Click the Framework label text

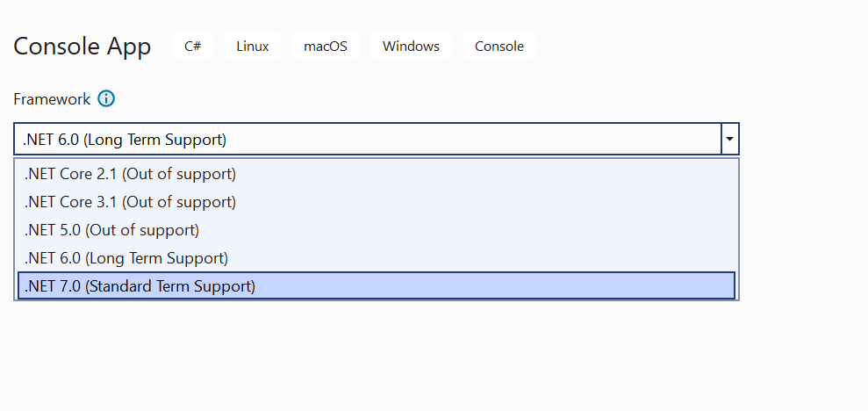tap(52, 99)
